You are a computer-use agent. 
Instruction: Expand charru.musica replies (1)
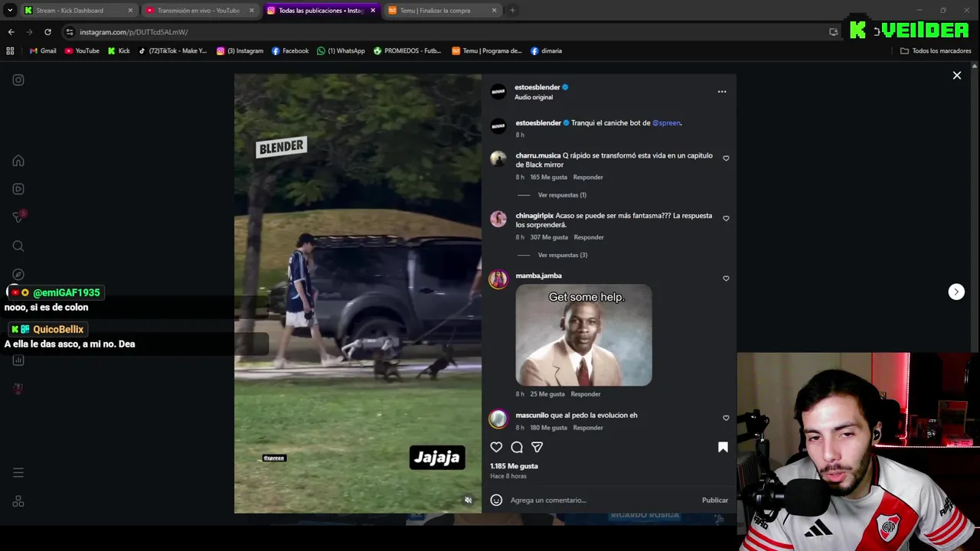tap(562, 195)
